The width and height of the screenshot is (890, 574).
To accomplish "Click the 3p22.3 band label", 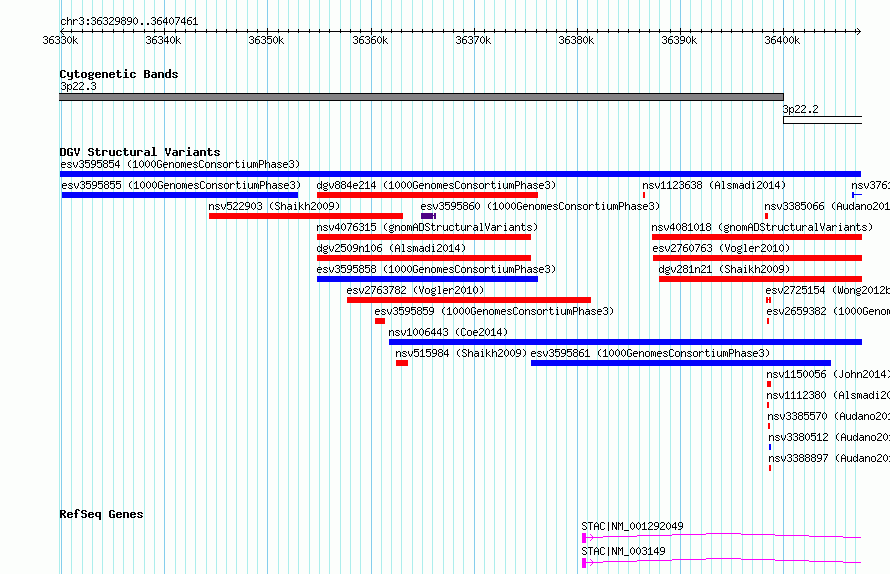I will [x=78, y=87].
